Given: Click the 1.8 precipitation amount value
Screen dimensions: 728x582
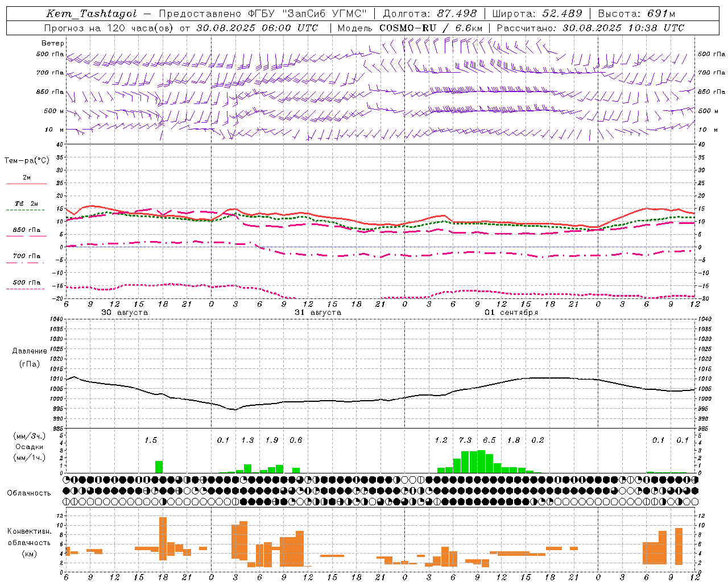Looking at the screenshot, I should coord(514,440).
